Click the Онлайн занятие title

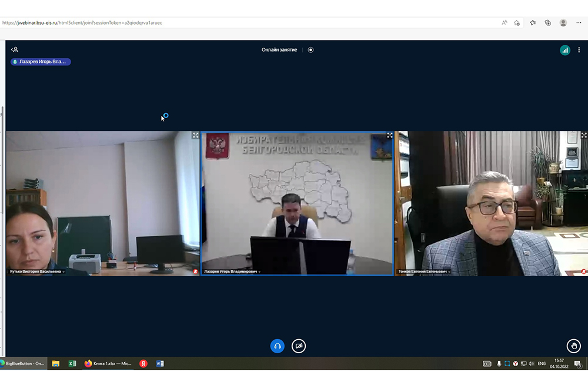click(279, 50)
